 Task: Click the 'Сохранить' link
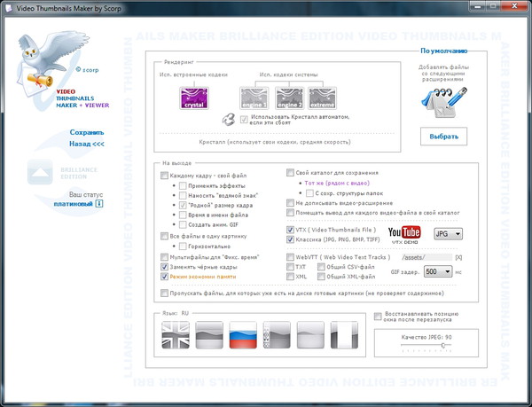[87, 132]
